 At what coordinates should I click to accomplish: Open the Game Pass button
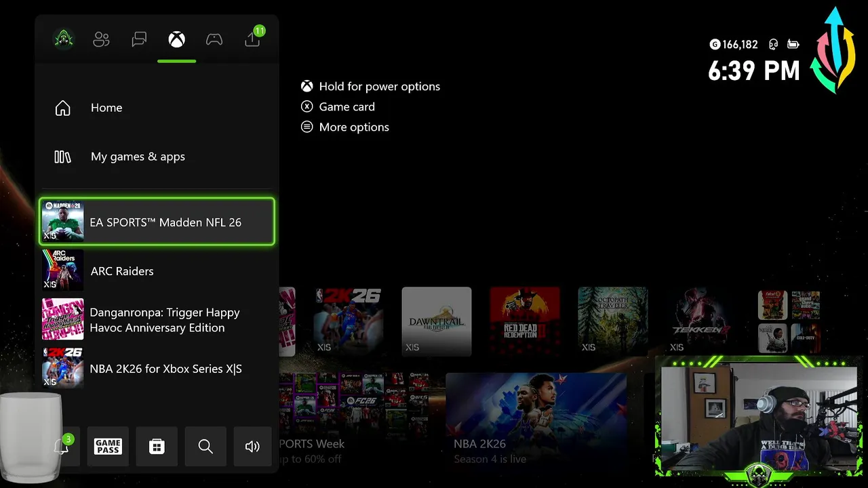tap(108, 446)
